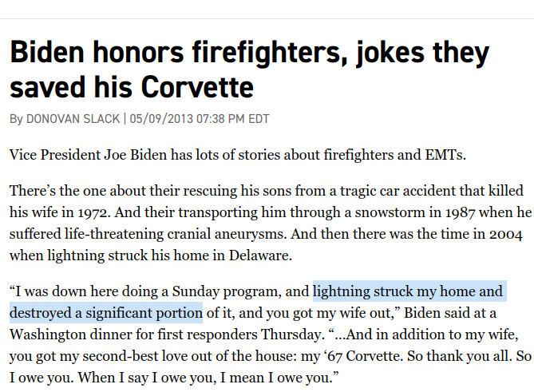The width and height of the screenshot is (534, 392).
Task: Click the word 'By' in the byline
Action: [x=16, y=119]
